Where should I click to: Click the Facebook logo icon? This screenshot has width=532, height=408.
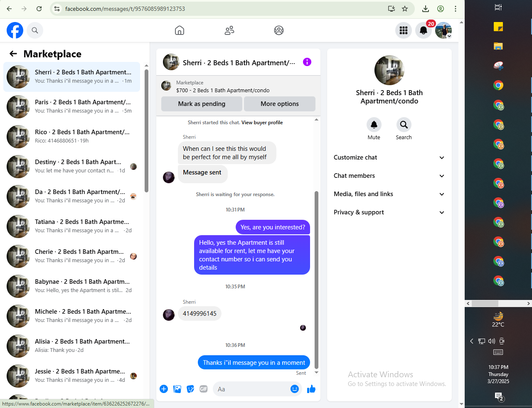click(15, 30)
